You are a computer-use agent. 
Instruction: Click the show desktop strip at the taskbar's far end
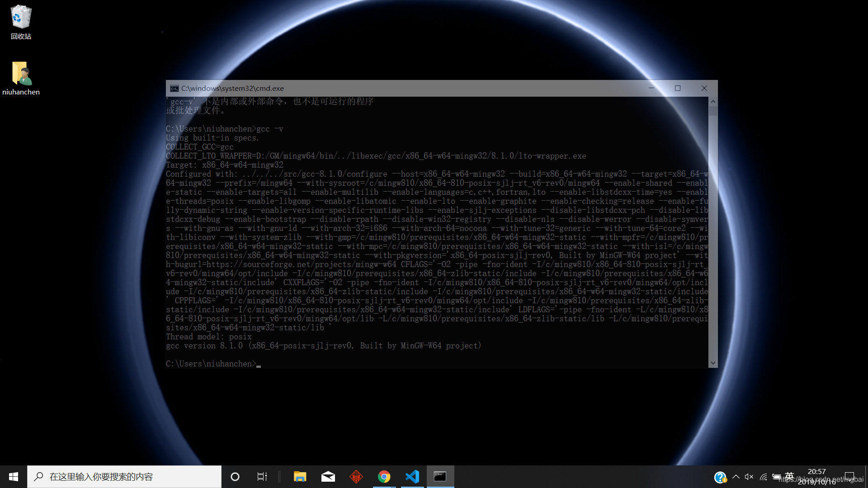tap(866, 477)
